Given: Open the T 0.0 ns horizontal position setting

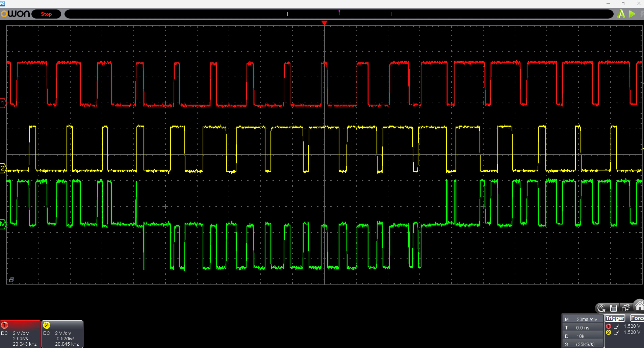Looking at the screenshot, I should click(583, 327).
